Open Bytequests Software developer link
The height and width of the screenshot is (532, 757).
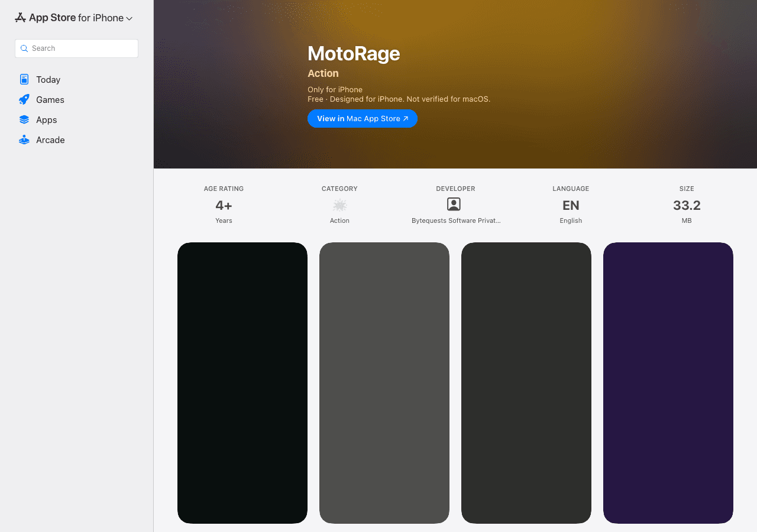pos(456,220)
